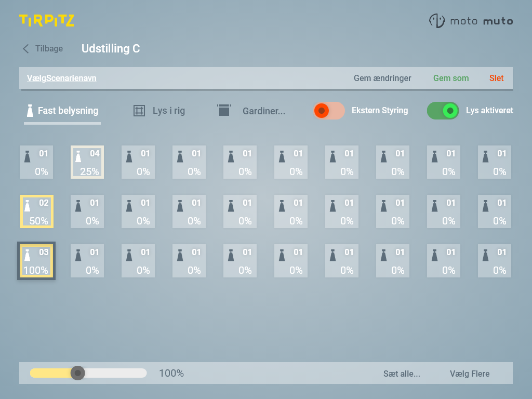The width and height of the screenshot is (532, 399).
Task: Click the curtain icon next to Gardiner
Action: pos(224,111)
